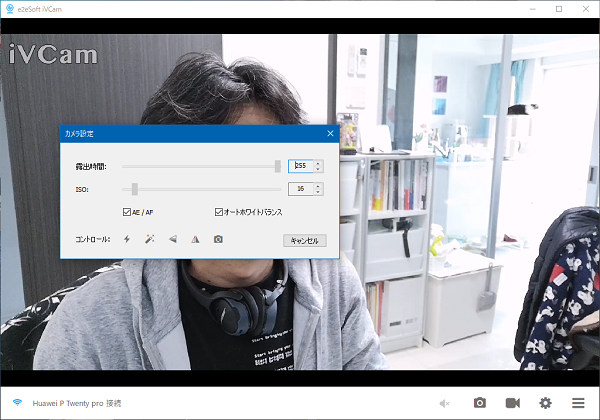The image size is (600, 420).
Task: Click the iVCam app icon in title bar
Action: (x=10, y=9)
